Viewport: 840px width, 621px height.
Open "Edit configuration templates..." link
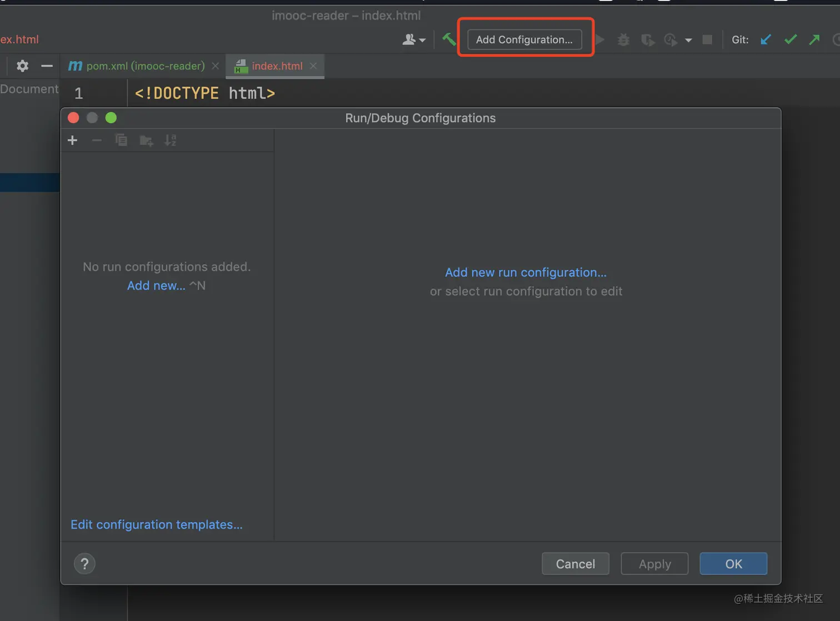point(157,524)
